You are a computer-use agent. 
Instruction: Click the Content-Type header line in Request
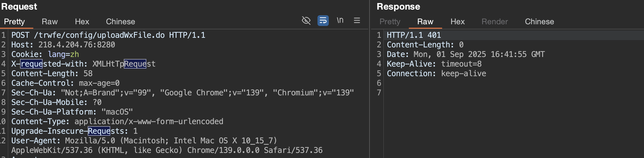tap(117, 122)
